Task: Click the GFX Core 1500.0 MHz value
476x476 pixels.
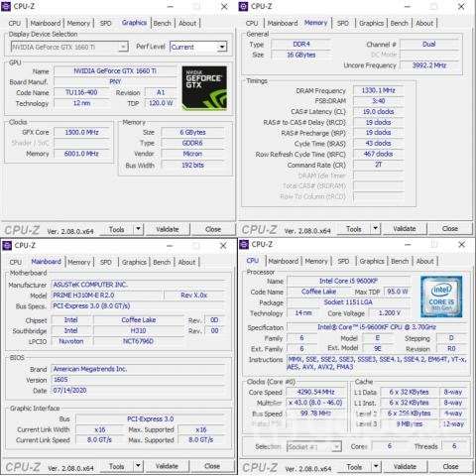Action: [x=81, y=132]
